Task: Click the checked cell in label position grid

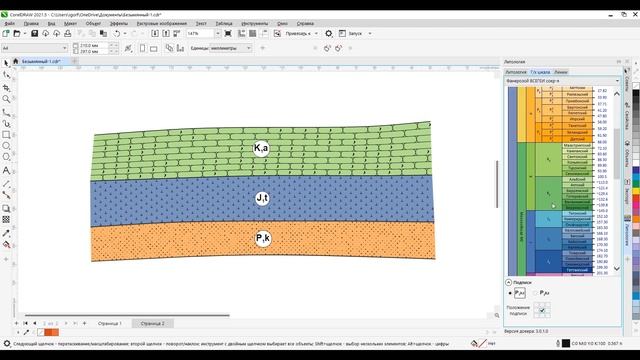Action: pyautogui.click(x=542, y=310)
